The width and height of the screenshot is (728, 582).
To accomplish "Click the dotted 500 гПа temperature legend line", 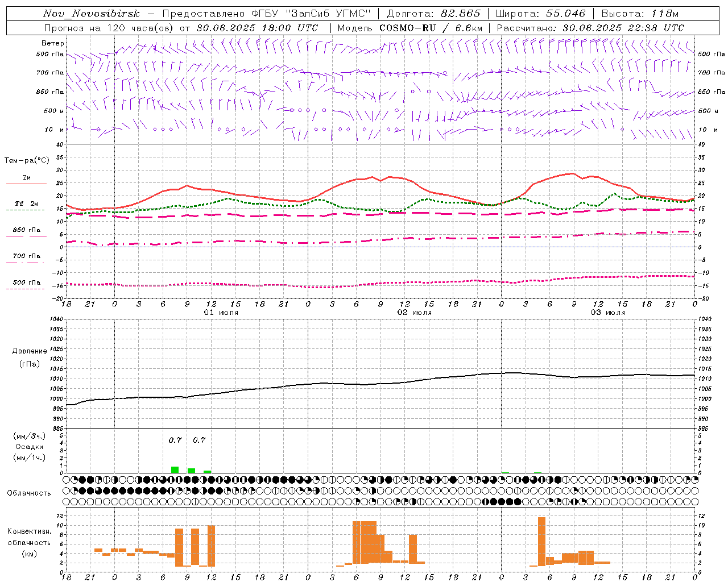I will pos(25,289).
